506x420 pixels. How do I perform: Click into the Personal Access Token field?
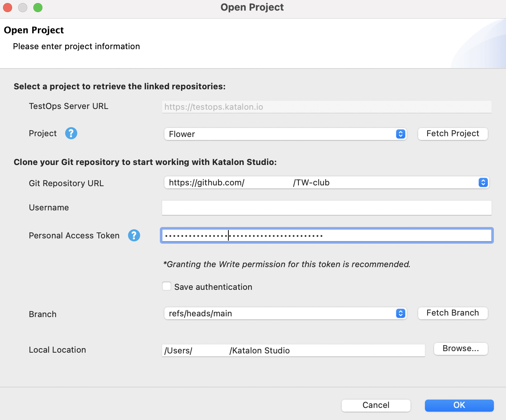327,235
